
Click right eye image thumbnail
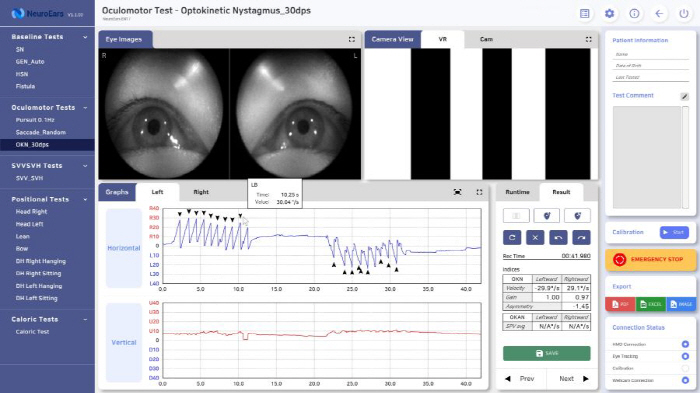pyautogui.click(x=164, y=114)
